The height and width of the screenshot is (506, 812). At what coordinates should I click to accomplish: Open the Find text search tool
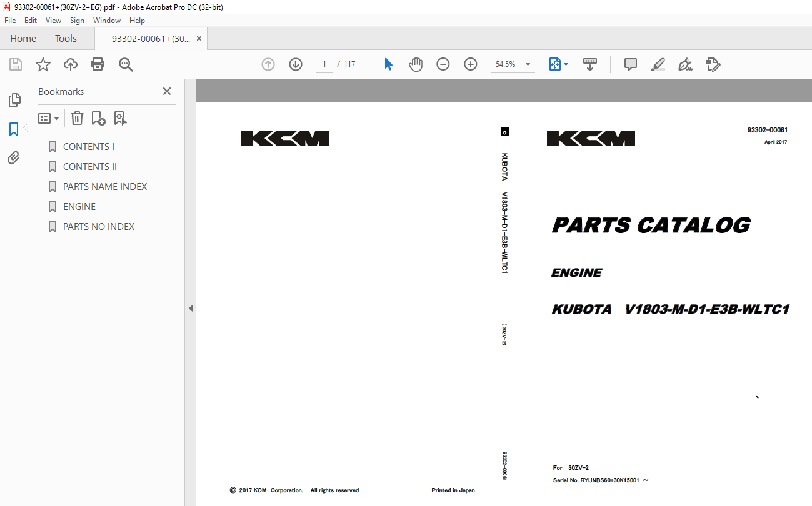(x=126, y=64)
